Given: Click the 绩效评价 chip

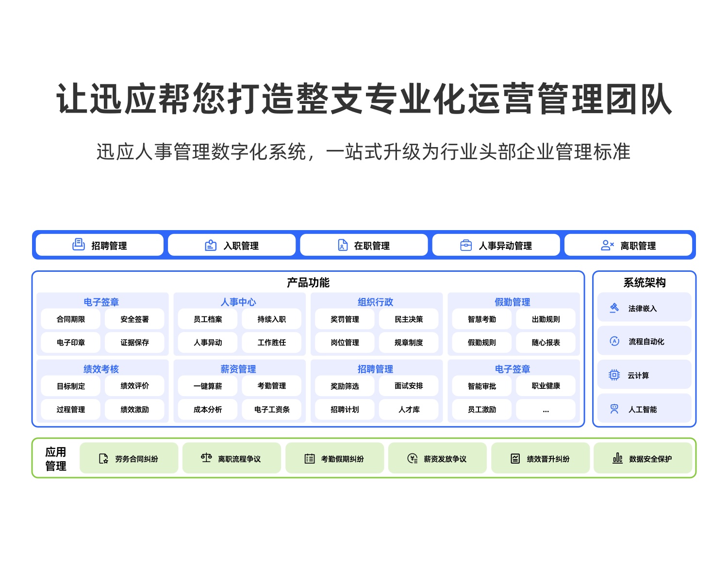Looking at the screenshot, I should pyautogui.click(x=135, y=386).
